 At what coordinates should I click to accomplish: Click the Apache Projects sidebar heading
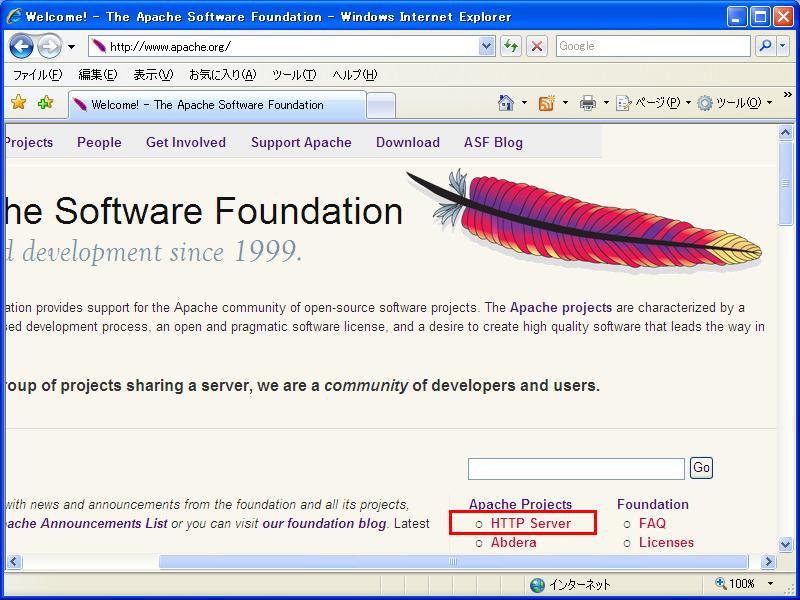point(520,505)
